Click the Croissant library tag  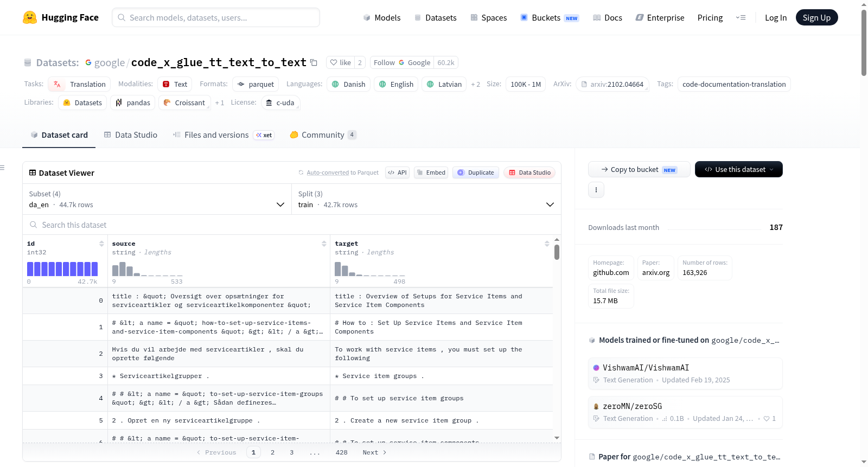pyautogui.click(x=184, y=103)
